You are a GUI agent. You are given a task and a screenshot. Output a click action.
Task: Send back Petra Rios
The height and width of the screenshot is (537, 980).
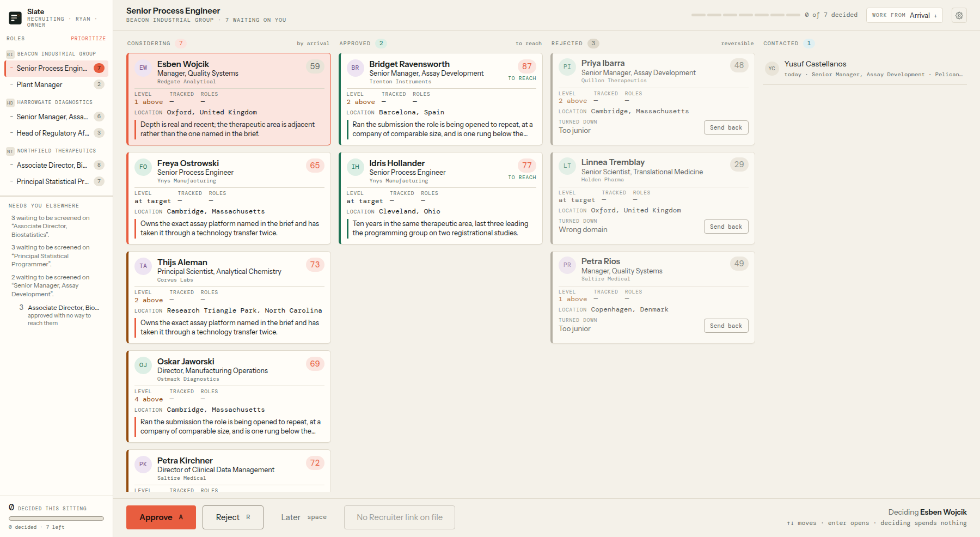point(726,326)
